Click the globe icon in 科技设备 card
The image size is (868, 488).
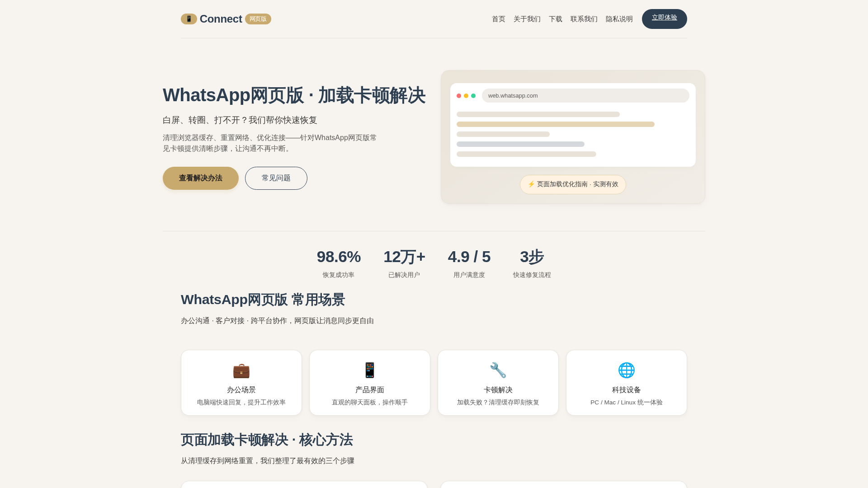(x=627, y=371)
